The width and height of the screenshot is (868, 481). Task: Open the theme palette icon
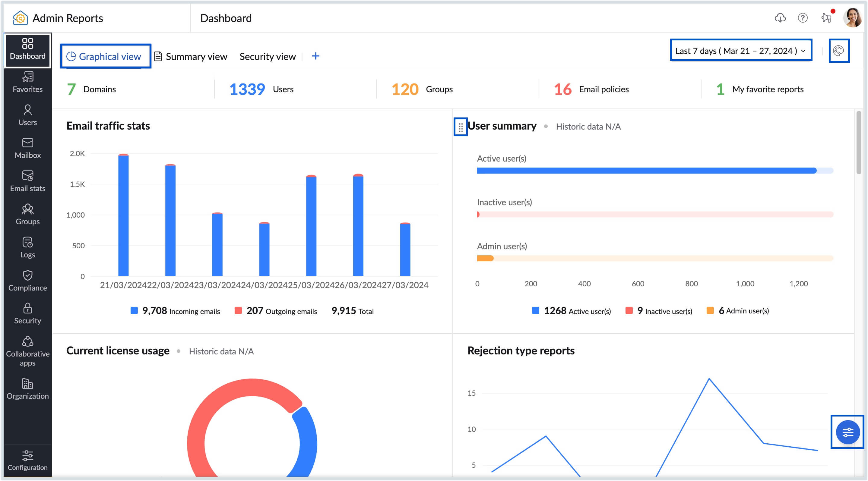[839, 51]
